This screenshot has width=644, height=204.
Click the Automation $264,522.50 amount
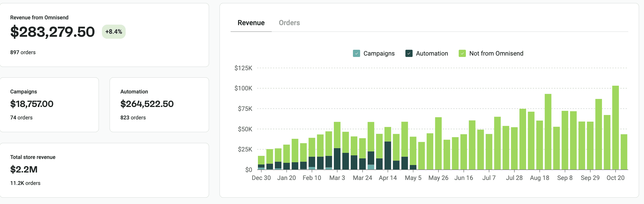click(147, 104)
